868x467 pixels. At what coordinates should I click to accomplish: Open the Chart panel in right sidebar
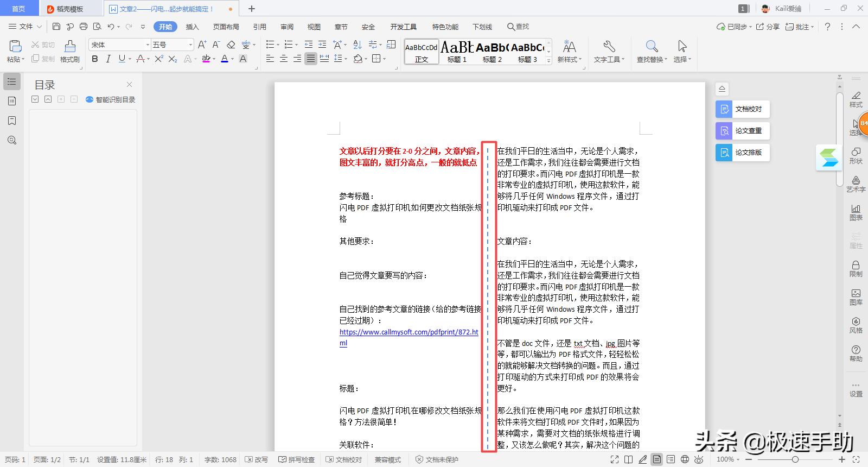[856, 212]
